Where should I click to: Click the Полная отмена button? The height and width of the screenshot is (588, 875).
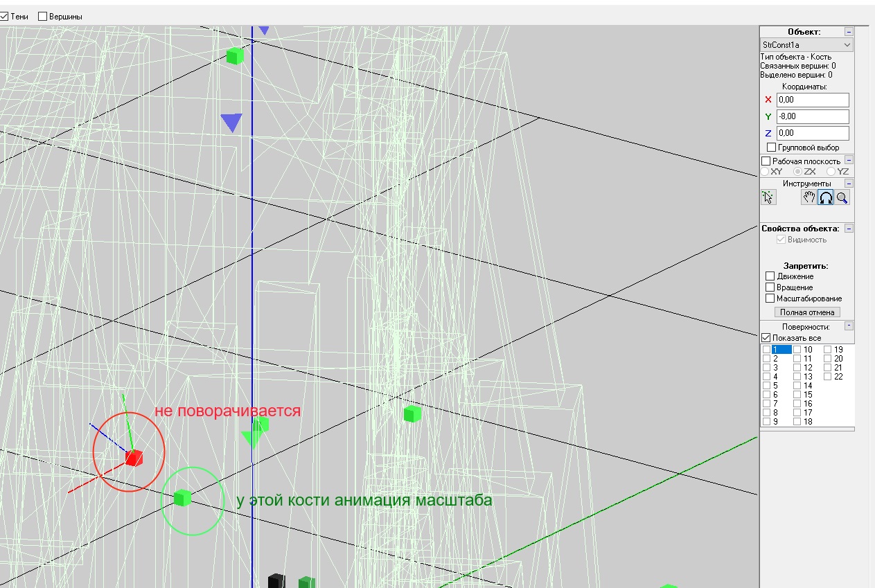point(807,312)
